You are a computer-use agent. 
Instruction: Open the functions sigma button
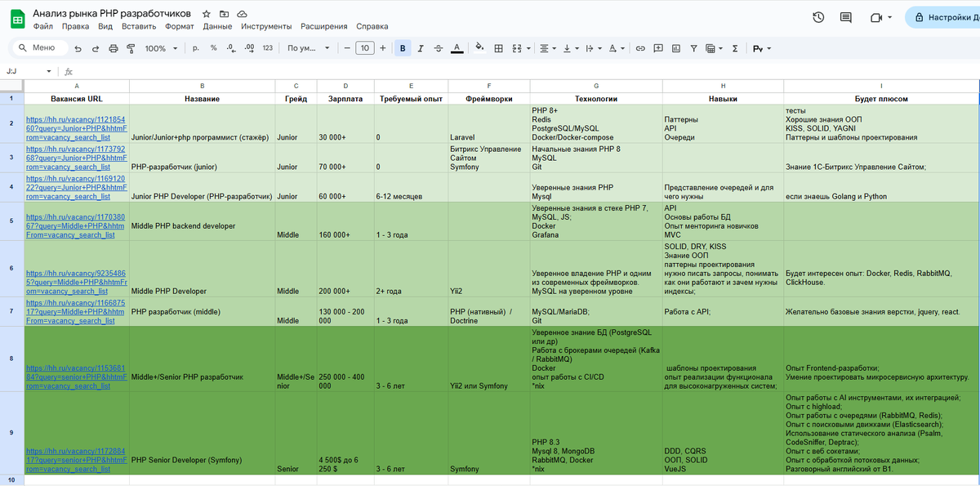click(735, 48)
